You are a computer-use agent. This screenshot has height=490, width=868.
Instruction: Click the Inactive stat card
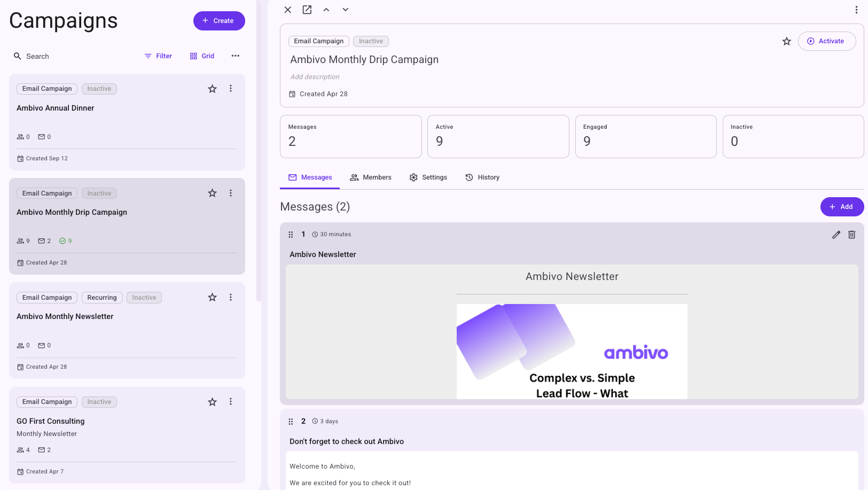click(793, 136)
